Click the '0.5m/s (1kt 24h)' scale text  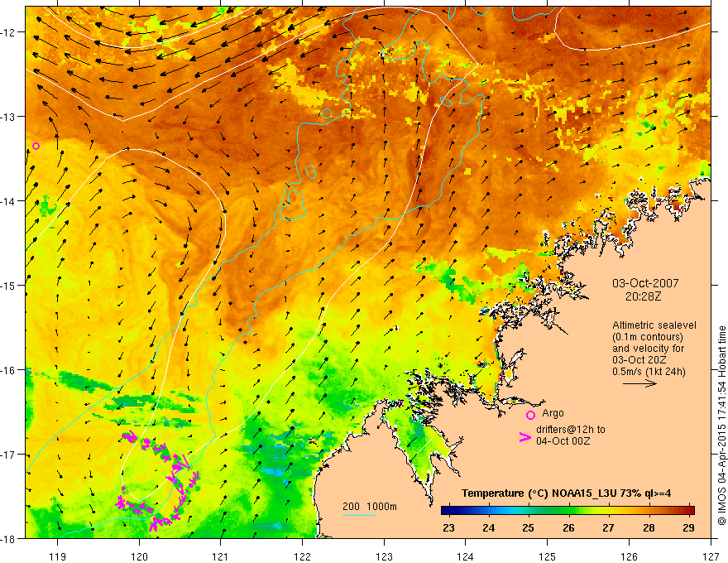click(x=649, y=372)
